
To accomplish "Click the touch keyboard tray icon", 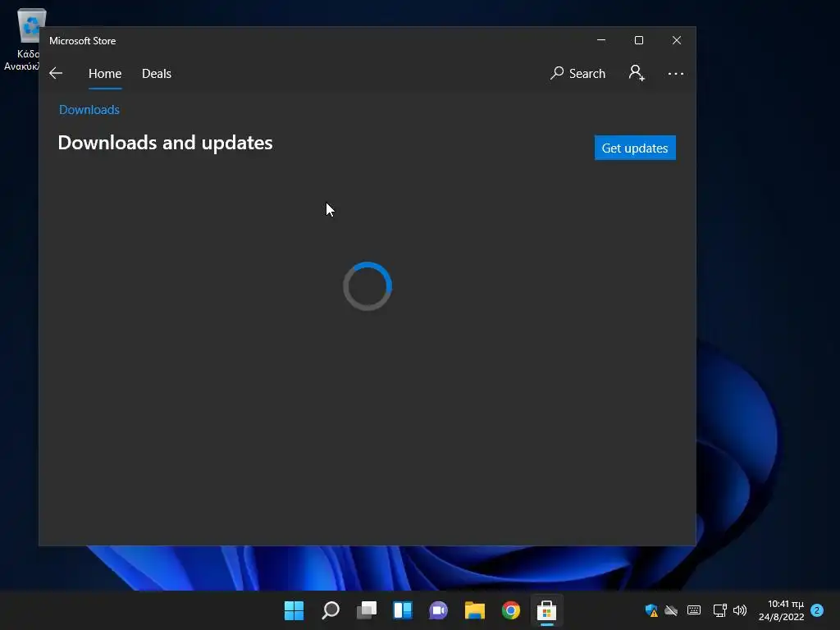I will coord(694,609).
